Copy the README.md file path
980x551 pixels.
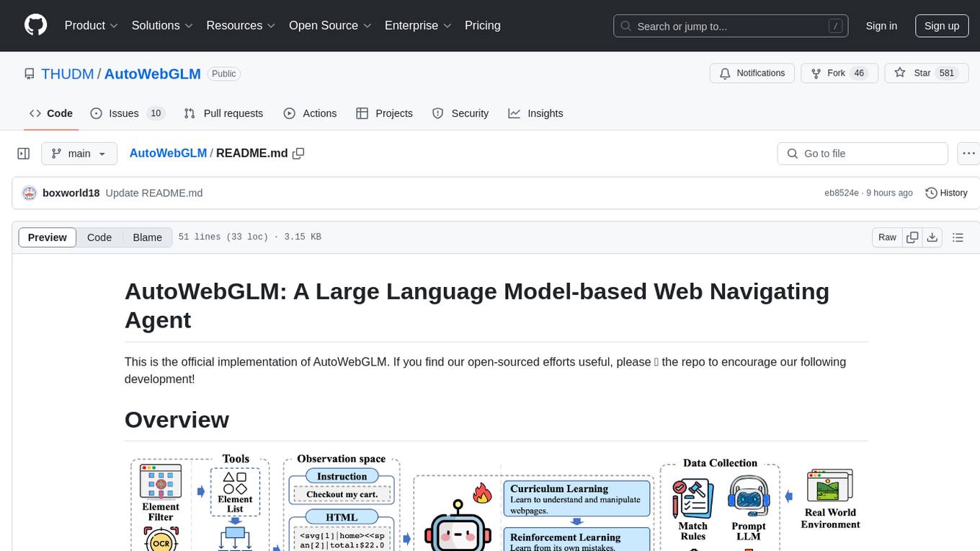coord(298,154)
